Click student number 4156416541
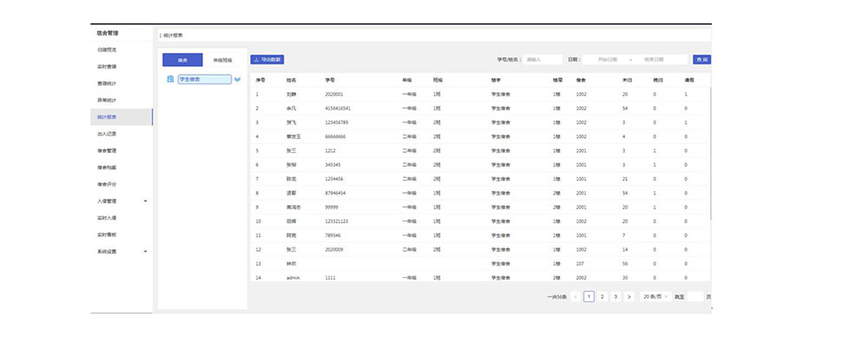The height and width of the screenshot is (345, 868). (338, 108)
